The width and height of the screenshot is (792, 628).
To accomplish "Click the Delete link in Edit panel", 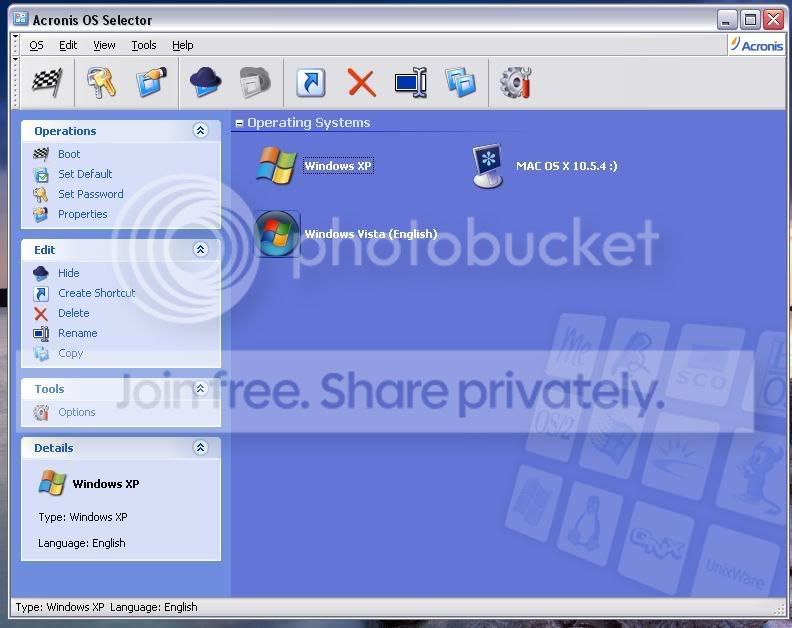I will pyautogui.click(x=74, y=313).
